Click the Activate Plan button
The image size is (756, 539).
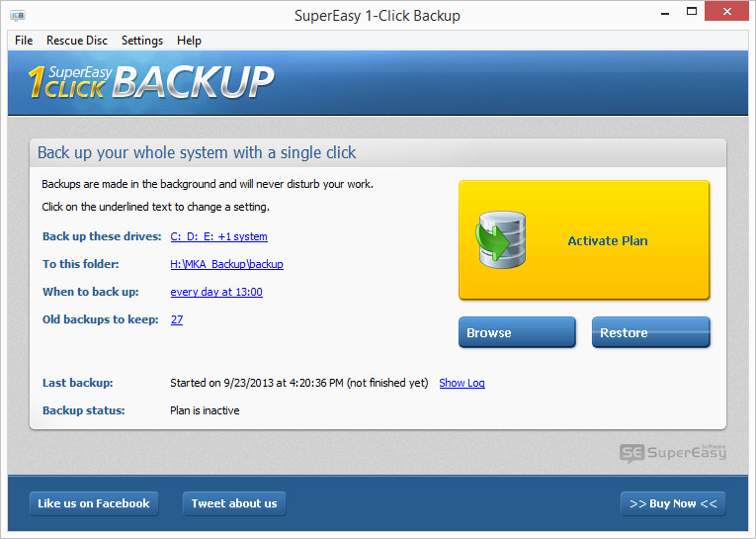point(584,239)
